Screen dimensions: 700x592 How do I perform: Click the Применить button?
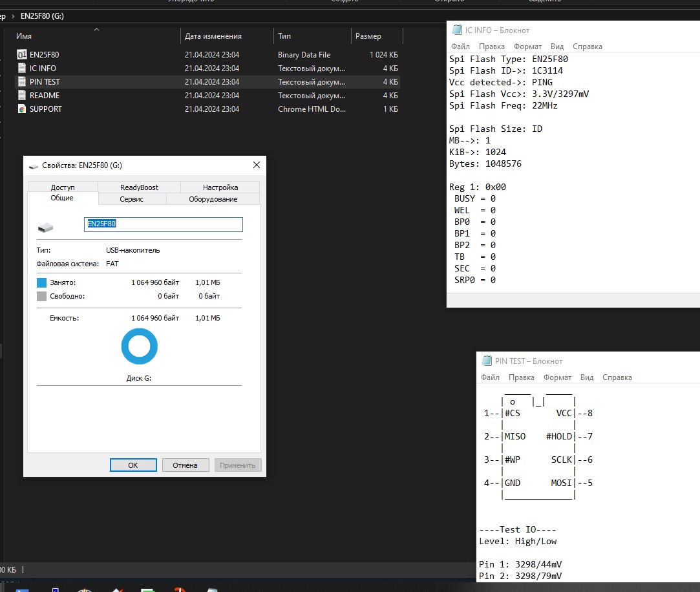(237, 465)
